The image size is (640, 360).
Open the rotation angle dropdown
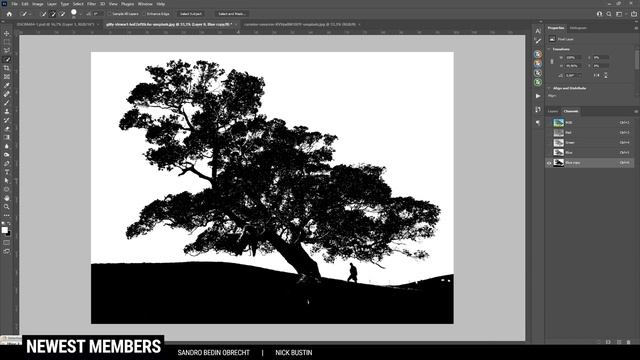pos(581,76)
